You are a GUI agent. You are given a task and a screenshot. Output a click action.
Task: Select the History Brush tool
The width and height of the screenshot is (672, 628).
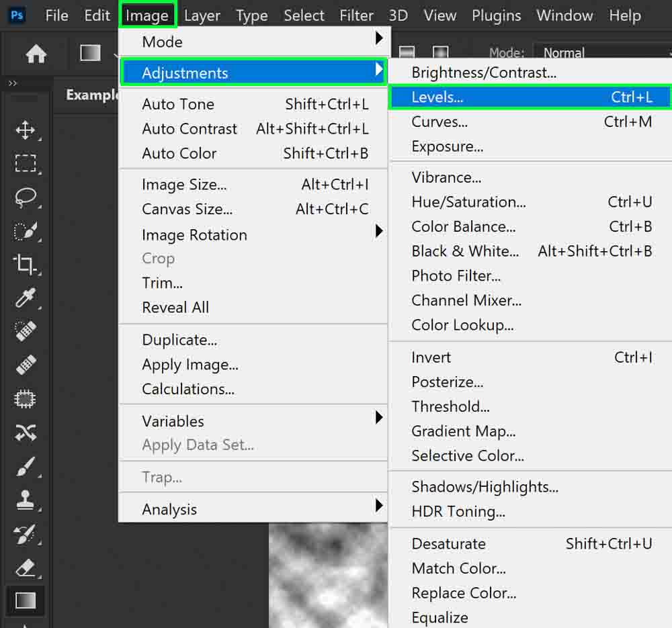coord(26,534)
